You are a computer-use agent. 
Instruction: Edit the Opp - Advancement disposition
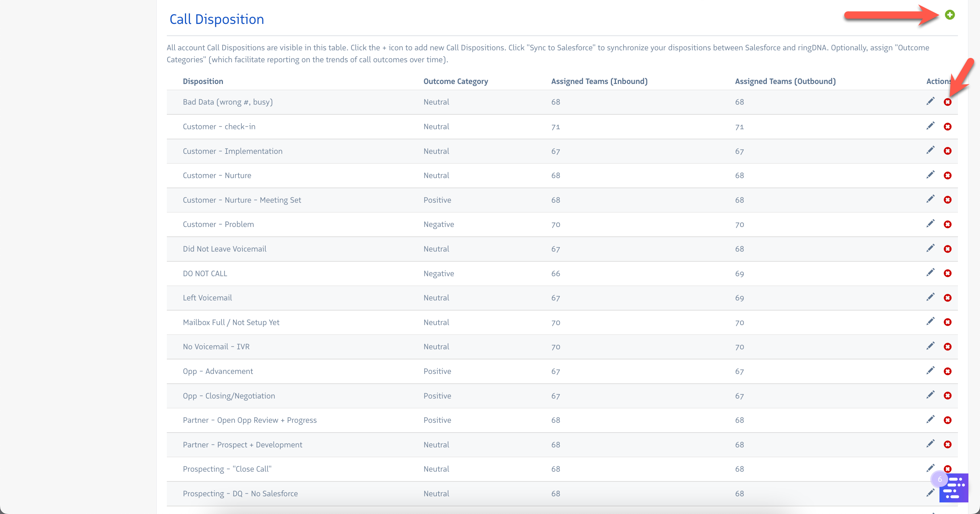pyautogui.click(x=930, y=371)
